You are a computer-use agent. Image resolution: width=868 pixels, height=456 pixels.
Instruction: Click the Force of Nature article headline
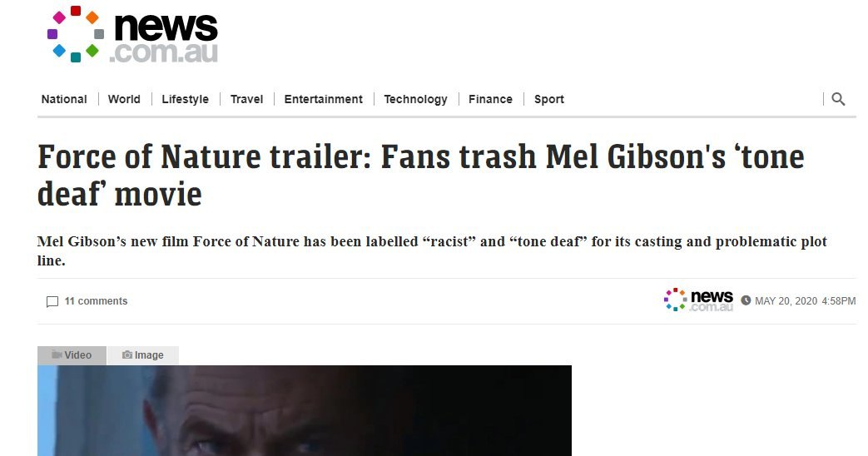(421, 175)
